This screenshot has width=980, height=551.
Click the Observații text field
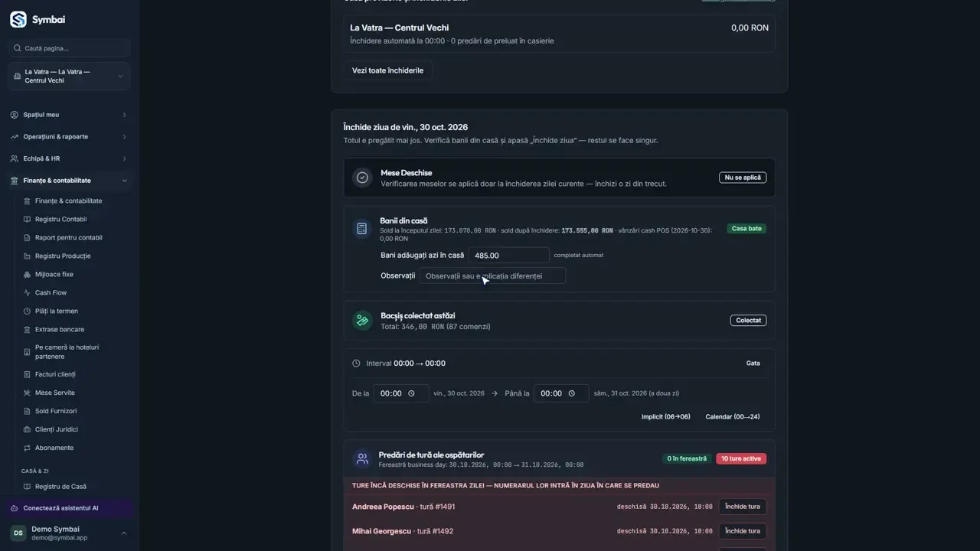click(x=492, y=276)
